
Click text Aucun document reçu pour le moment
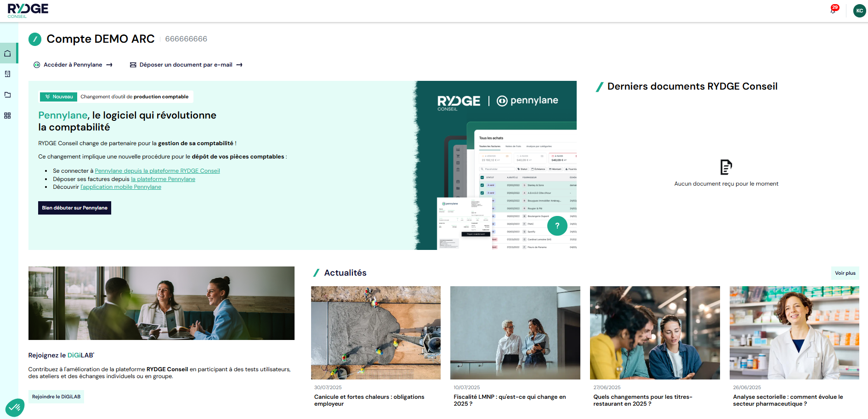coord(726,184)
